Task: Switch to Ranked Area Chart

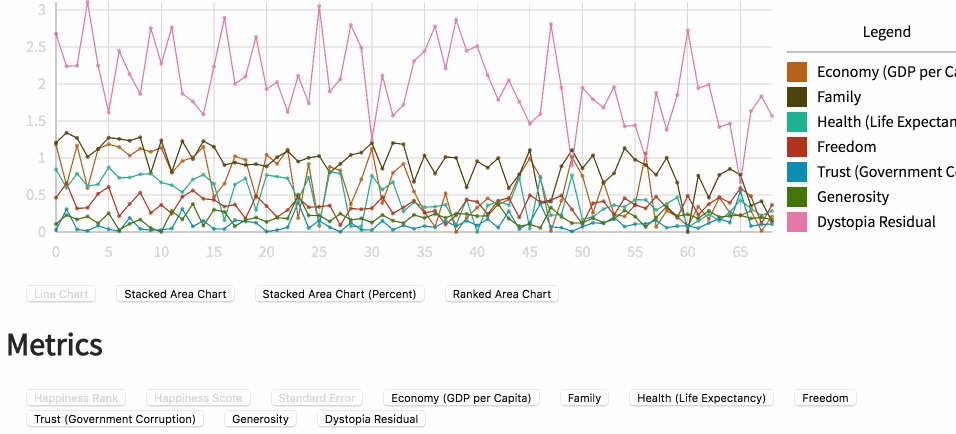Action: (x=501, y=294)
